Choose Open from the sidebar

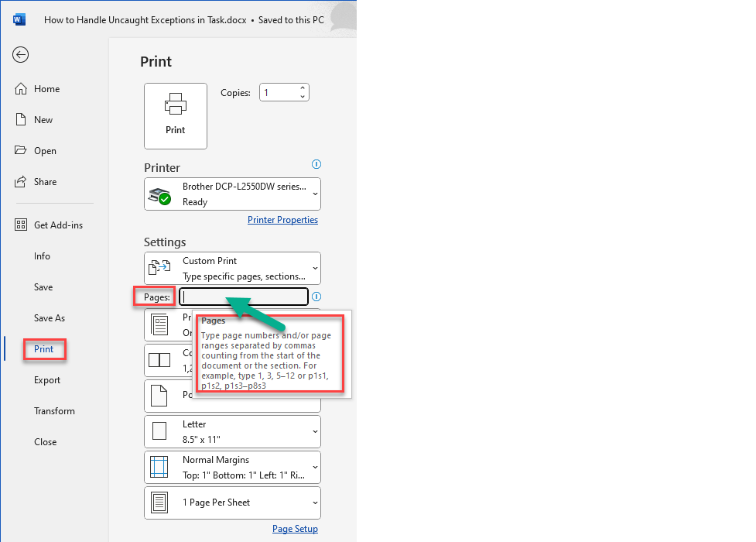pyautogui.click(x=45, y=150)
